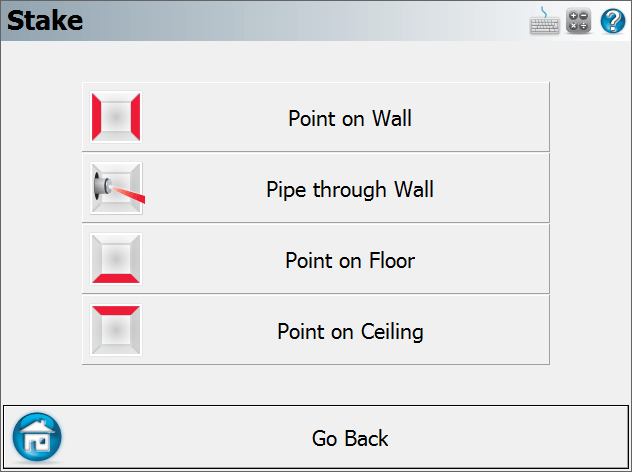Click the Point on Floor room icon
Viewport: 632px width, 472px height.
[116, 259]
